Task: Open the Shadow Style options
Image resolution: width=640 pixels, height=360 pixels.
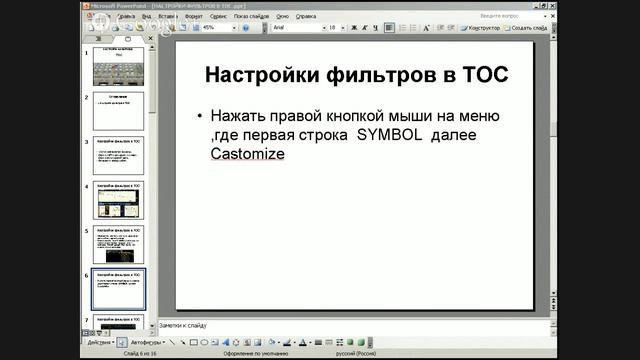Action: point(350,342)
